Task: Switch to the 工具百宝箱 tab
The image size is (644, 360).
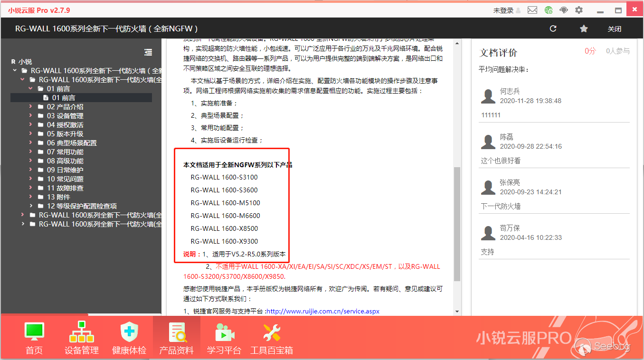Action: 272,339
